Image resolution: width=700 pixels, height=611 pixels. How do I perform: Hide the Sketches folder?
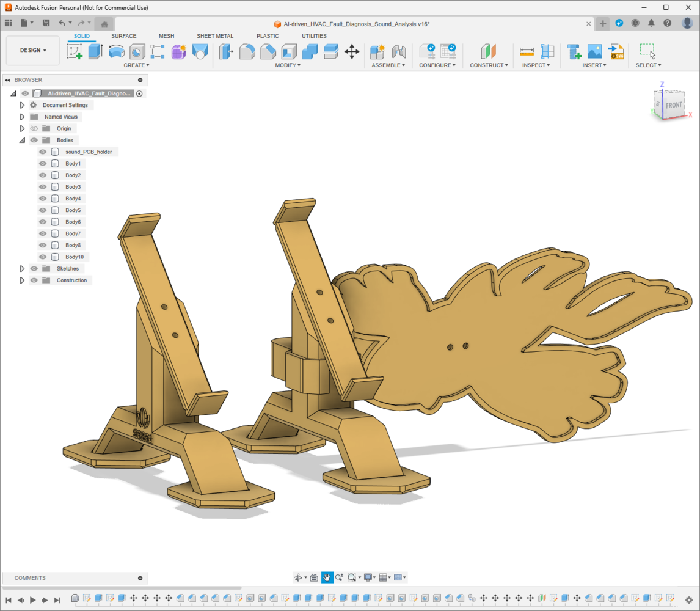tap(34, 268)
